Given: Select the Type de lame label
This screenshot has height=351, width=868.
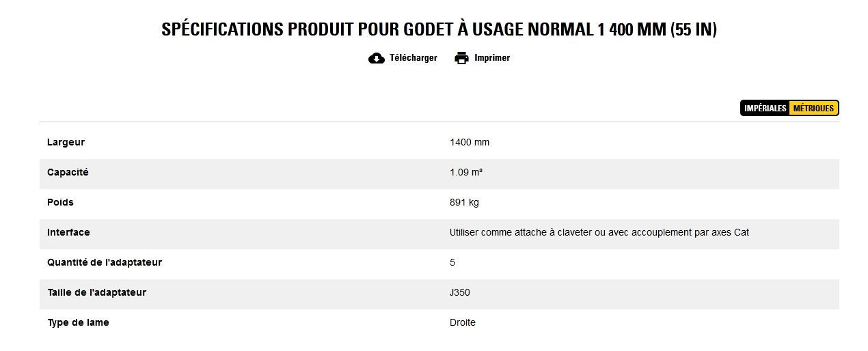Looking at the screenshot, I should tap(78, 323).
